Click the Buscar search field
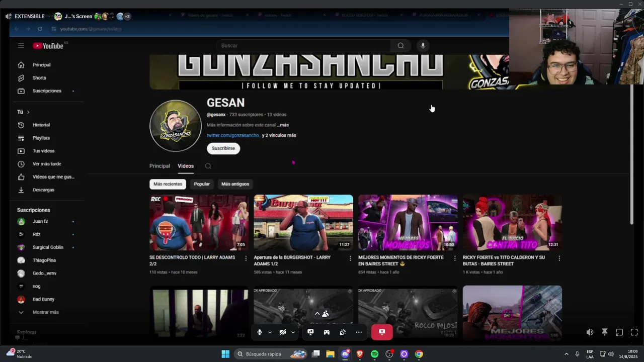Image resolution: width=644 pixels, height=362 pixels. click(x=304, y=46)
